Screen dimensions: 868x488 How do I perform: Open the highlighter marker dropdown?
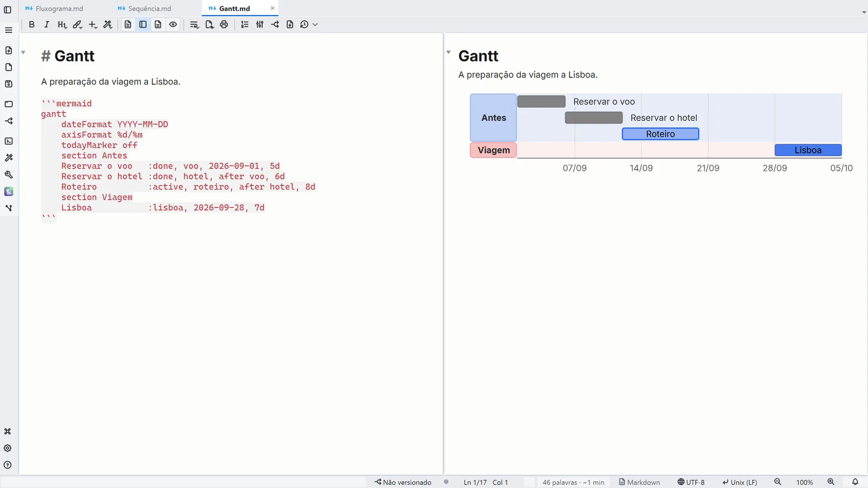point(78,24)
